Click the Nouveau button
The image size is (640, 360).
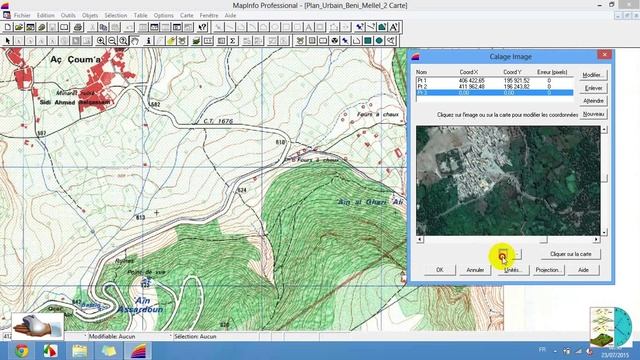(x=593, y=114)
